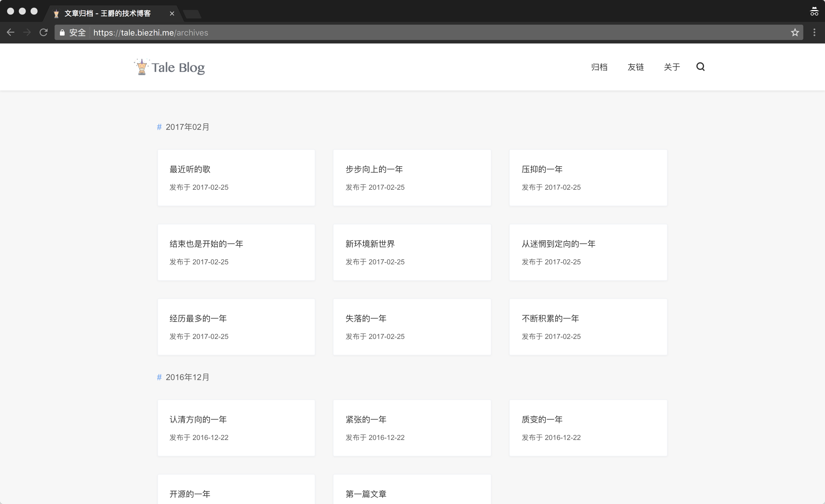The height and width of the screenshot is (504, 825).
Task: Open the 友链 navigation item
Action: (x=636, y=67)
